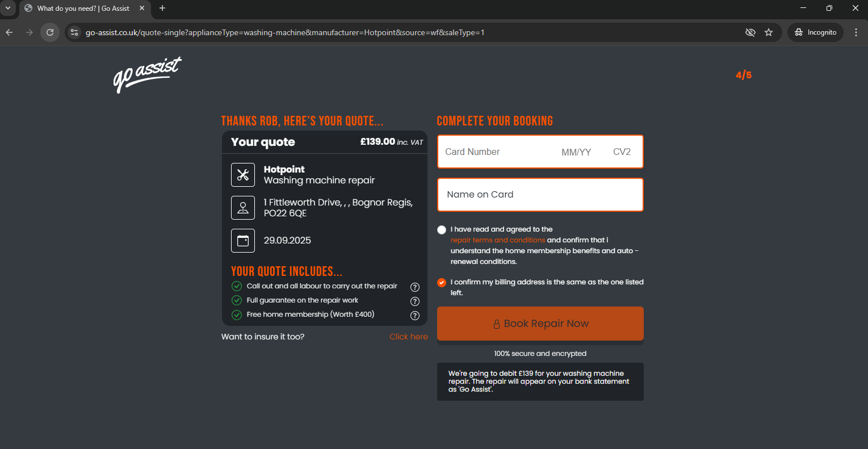Open Chrome three-dot menu
The height and width of the screenshot is (449, 868).
[x=856, y=32]
